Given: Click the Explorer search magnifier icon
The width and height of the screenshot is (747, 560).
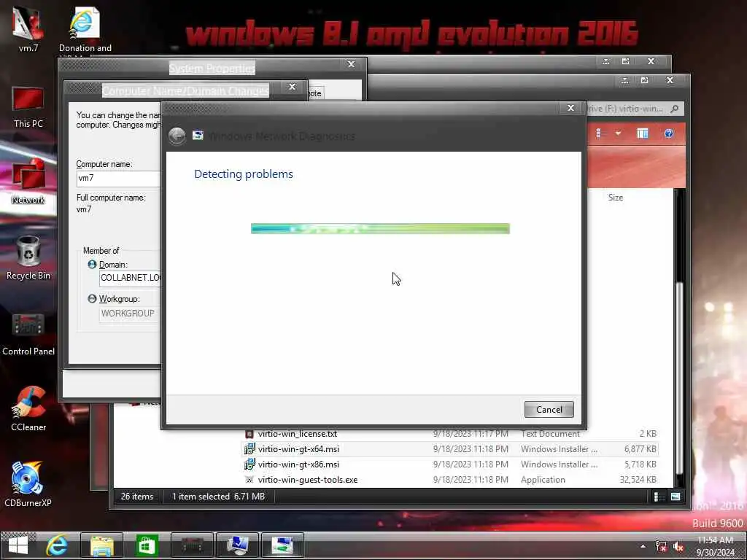Looking at the screenshot, I should coord(674,109).
